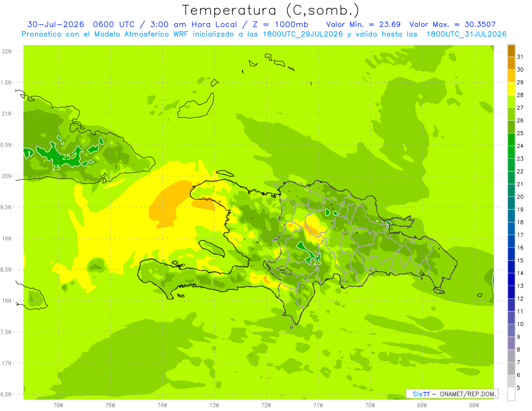Viewport: 532px width, 411px height.
Task: Pick the lime swatch between legend 27 and 28
Action: pyautogui.click(x=511, y=102)
